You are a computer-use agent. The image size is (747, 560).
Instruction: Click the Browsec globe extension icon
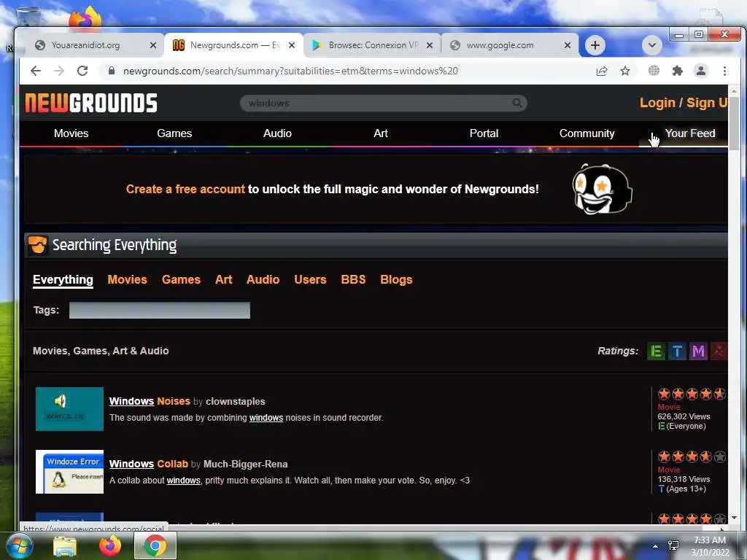coord(654,71)
